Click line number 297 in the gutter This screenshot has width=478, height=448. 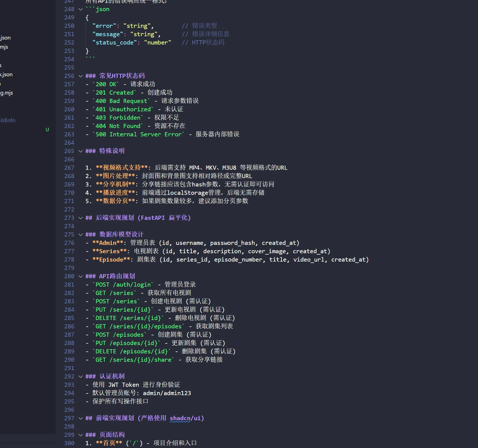[x=69, y=418]
